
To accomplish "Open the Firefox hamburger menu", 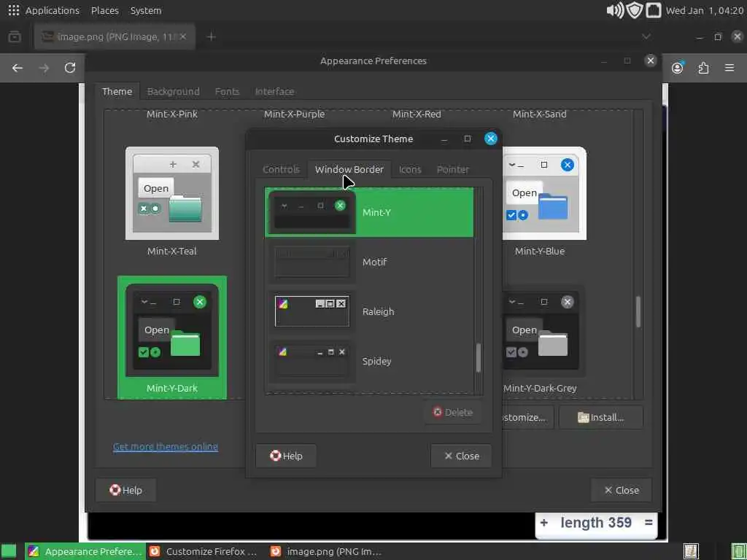I will click(x=729, y=68).
